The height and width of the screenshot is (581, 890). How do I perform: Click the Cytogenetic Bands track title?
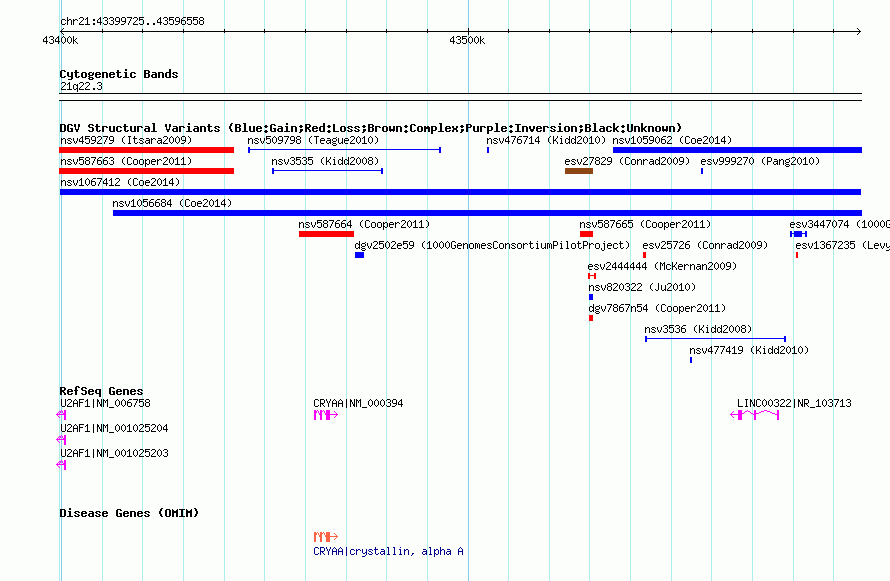click(119, 74)
